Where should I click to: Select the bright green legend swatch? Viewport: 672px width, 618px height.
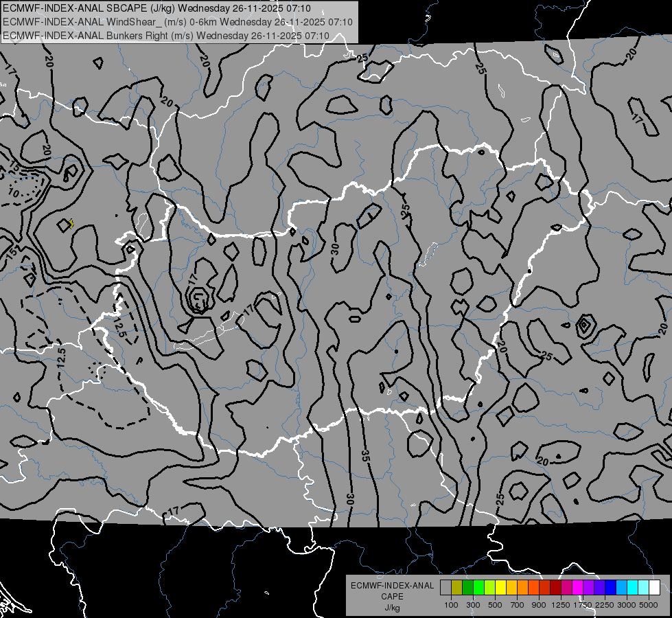point(478,587)
